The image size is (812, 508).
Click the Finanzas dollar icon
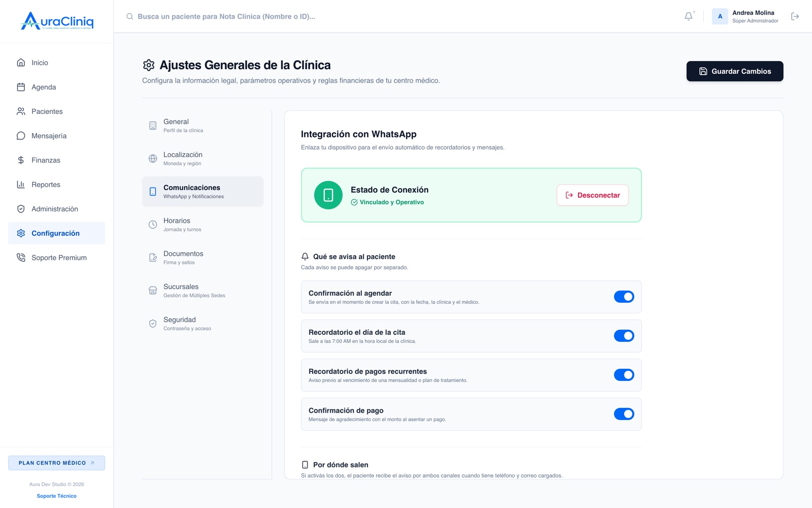tap(21, 160)
